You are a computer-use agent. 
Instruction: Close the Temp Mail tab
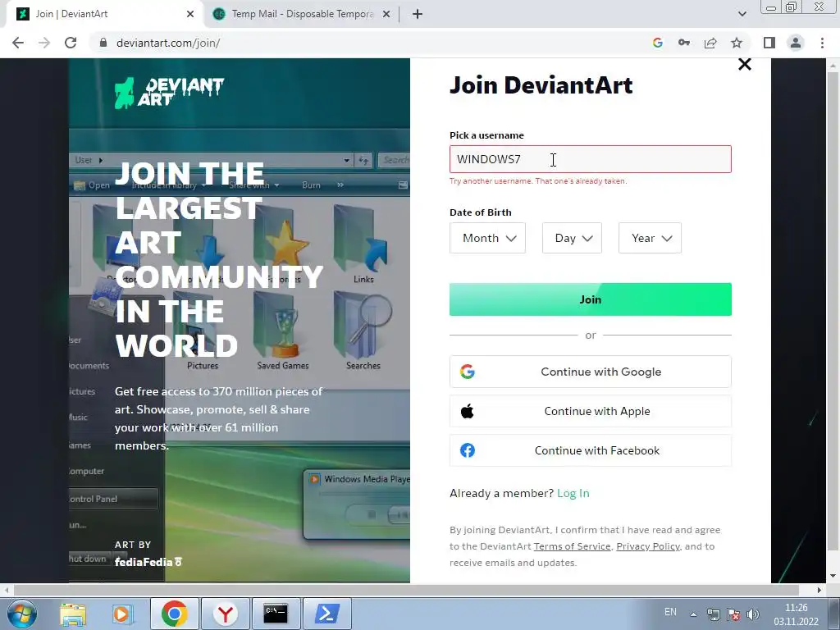pos(386,14)
